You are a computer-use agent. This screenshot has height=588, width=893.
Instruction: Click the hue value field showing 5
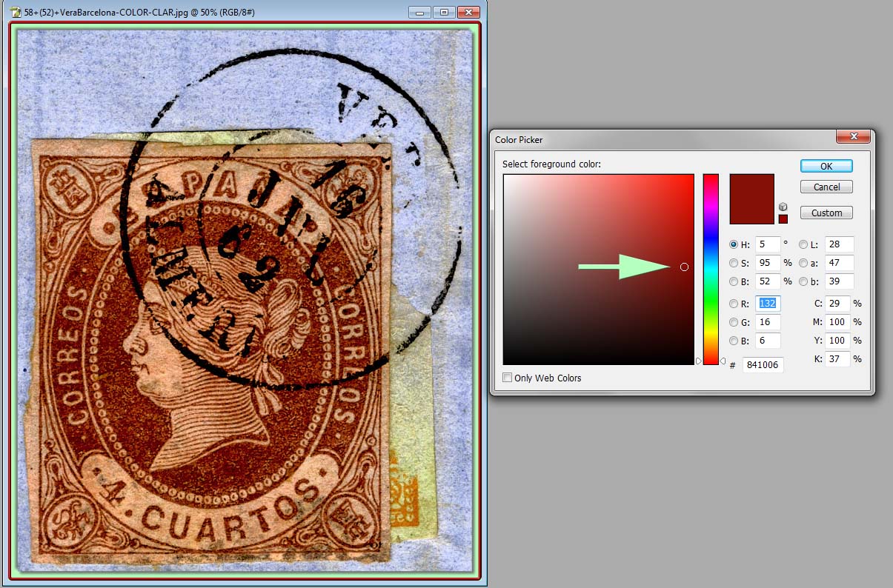[768, 244]
